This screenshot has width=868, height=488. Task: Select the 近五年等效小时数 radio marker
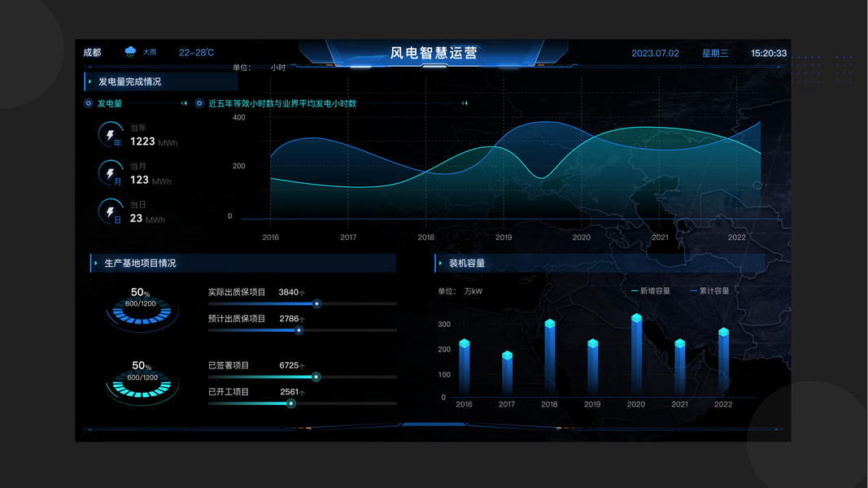pyautogui.click(x=199, y=103)
